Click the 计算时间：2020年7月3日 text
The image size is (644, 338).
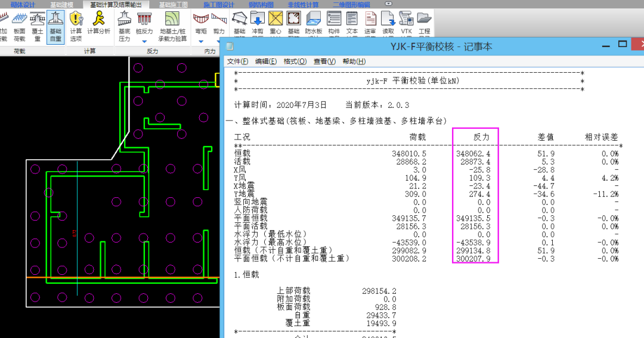(x=280, y=105)
